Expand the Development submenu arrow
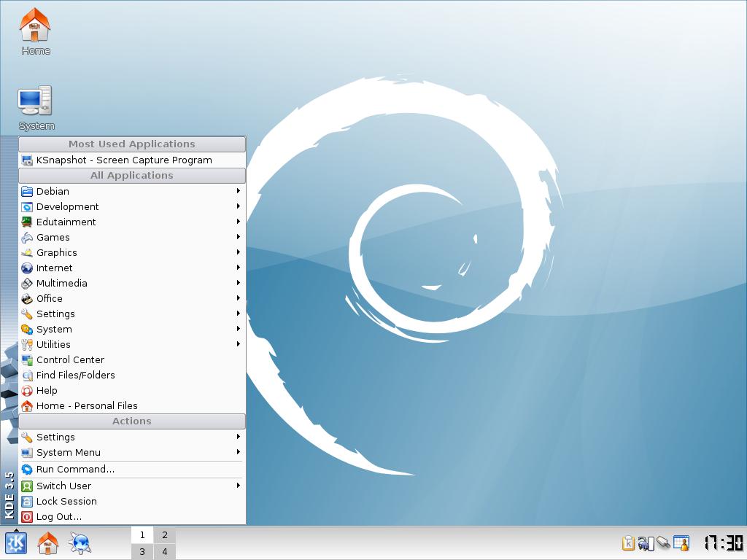The height and width of the screenshot is (560, 747). click(239, 206)
